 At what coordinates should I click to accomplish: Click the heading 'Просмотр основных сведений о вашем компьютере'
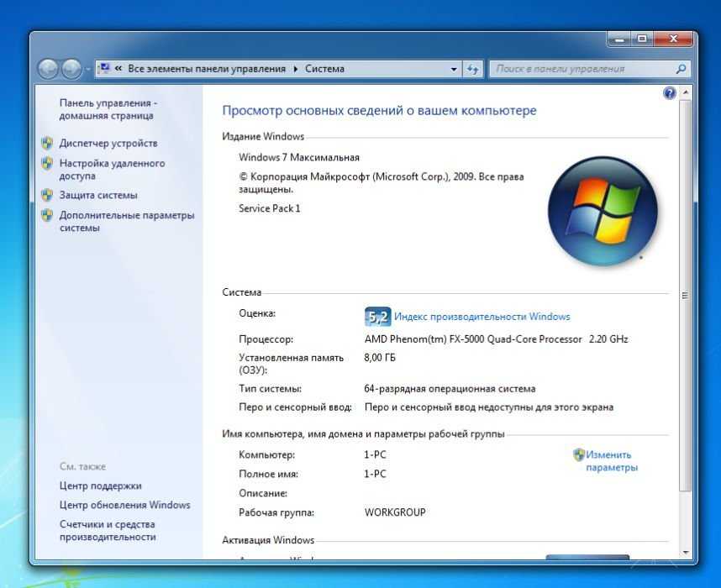point(379,111)
